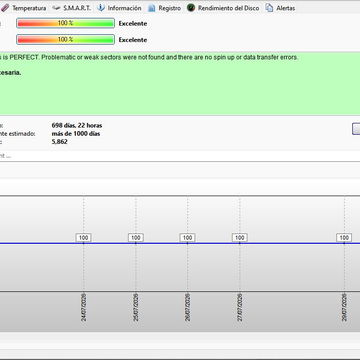Click the 29/07/2026 date axis label
Image resolution: width=360 pixels, height=360 pixels.
click(x=344, y=307)
